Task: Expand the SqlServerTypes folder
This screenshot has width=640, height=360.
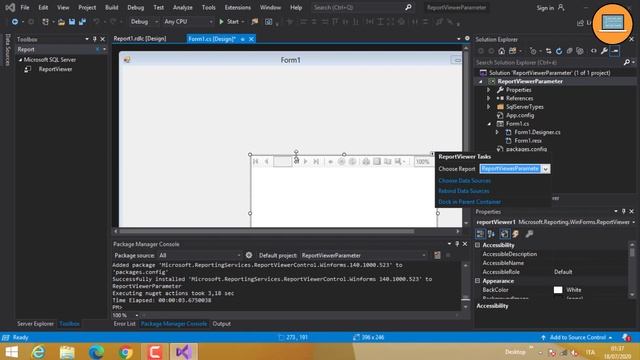Action: pos(489,107)
